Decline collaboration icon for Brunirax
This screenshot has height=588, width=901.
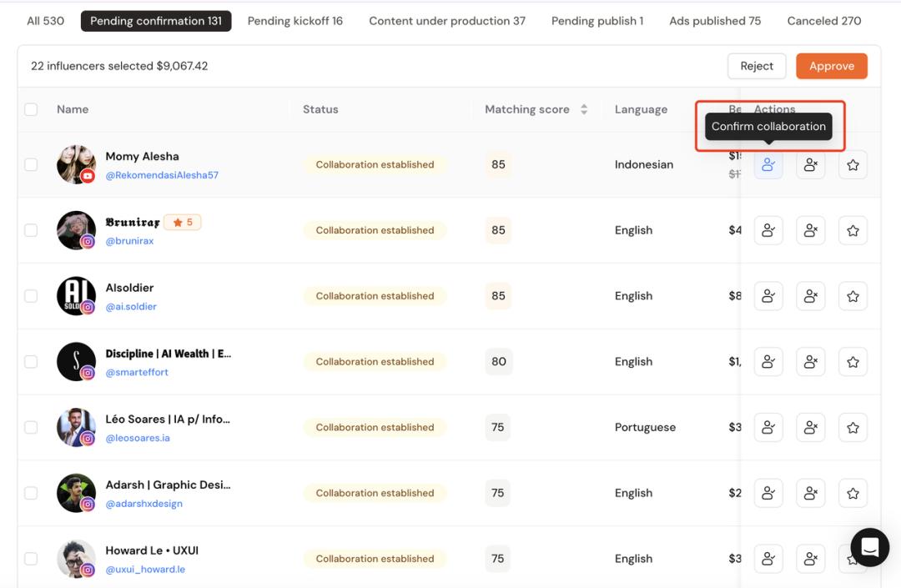click(x=810, y=230)
